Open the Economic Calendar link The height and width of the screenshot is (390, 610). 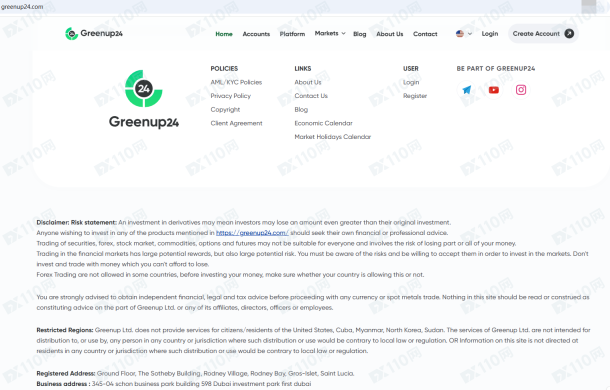coord(323,123)
